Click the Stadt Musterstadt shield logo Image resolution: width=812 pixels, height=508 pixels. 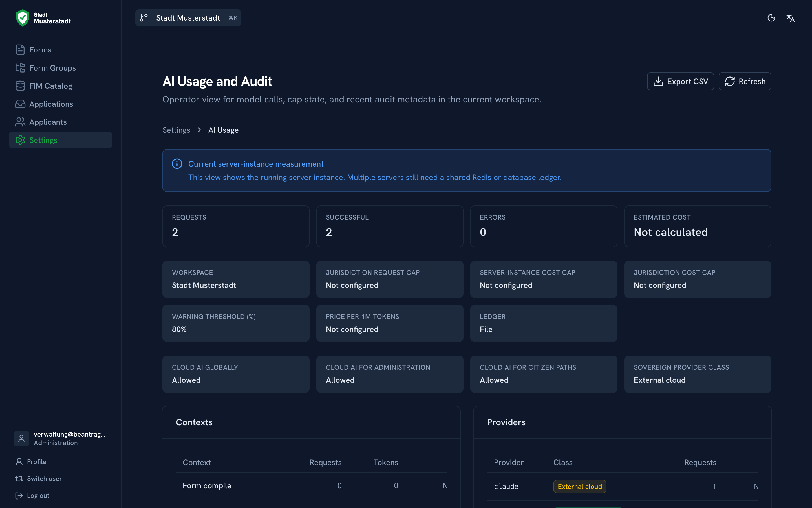point(23,18)
